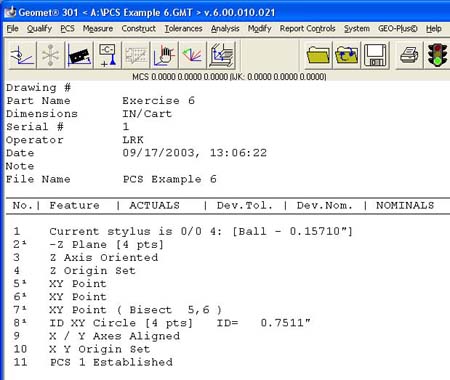This screenshot has width=450, height=380.
Task: Select step 9 'X / Y Axes Aligned'
Action: [114, 336]
